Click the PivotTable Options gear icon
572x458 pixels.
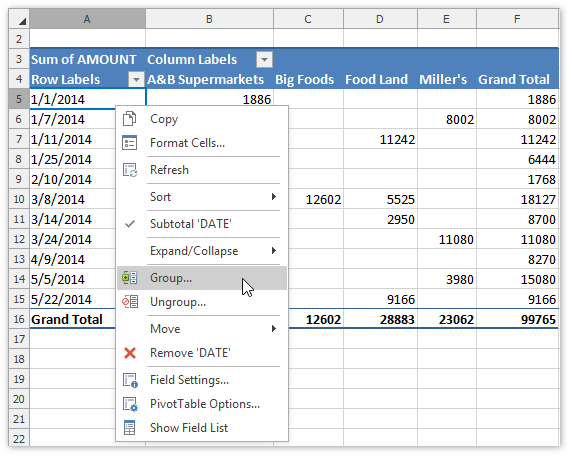[130, 404]
